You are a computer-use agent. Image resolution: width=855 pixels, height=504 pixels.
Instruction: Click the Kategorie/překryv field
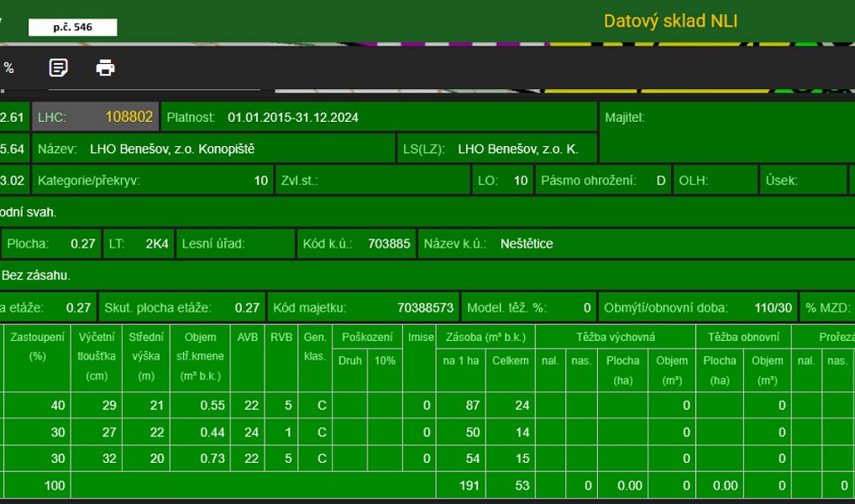tap(153, 181)
